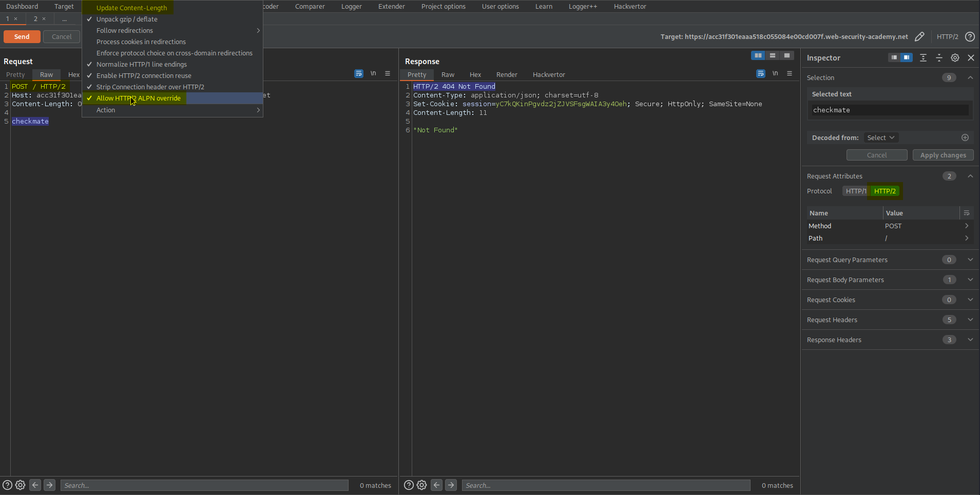Select top-bottom split layout icon above Response

click(772, 55)
